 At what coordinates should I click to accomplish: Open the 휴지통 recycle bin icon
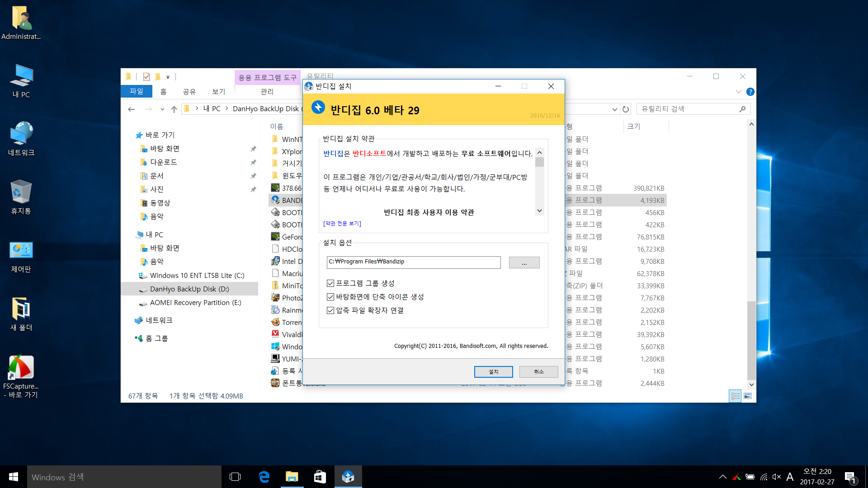(21, 197)
